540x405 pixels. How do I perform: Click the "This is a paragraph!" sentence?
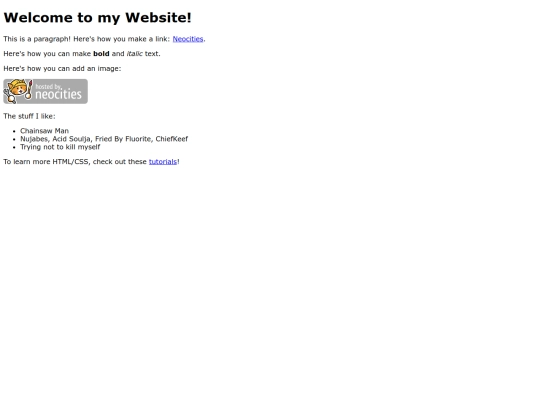click(37, 39)
